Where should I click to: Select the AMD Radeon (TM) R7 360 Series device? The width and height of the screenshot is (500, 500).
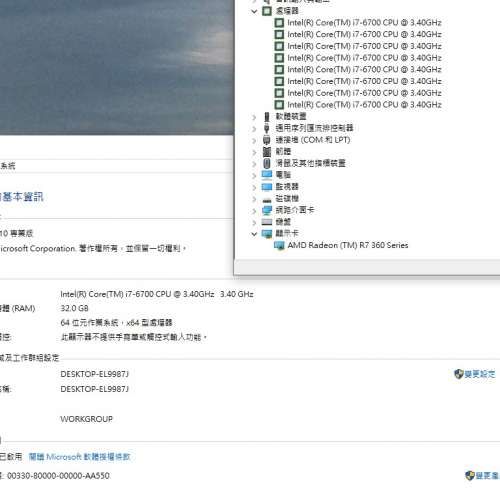pyautogui.click(x=348, y=245)
